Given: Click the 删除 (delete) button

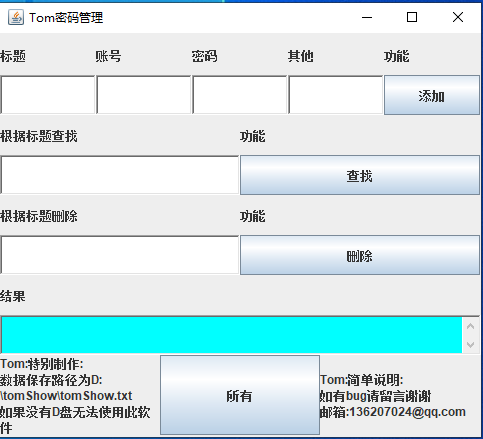Looking at the screenshot, I should tap(360, 255).
